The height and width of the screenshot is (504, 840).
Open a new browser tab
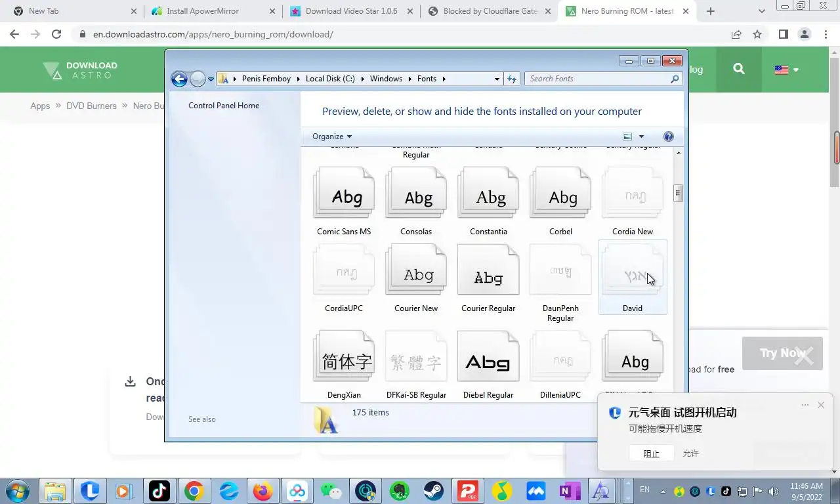(710, 11)
